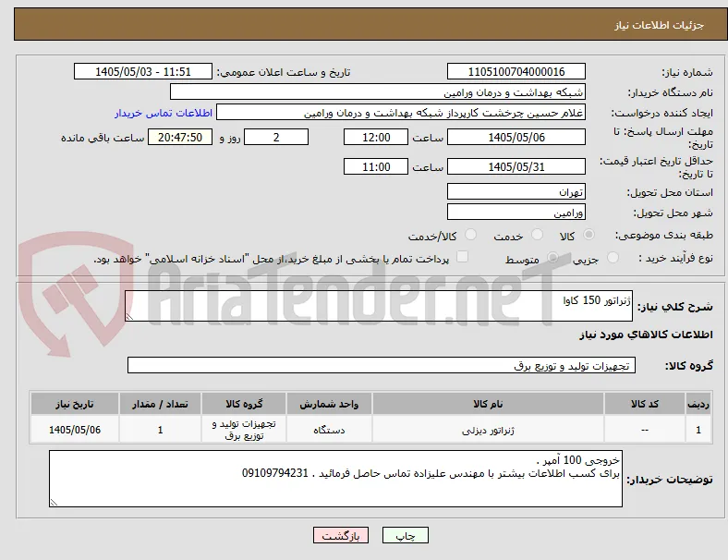Click the کد کالا column header
Image resolution: width=728 pixels, height=560 pixels.
point(645,404)
